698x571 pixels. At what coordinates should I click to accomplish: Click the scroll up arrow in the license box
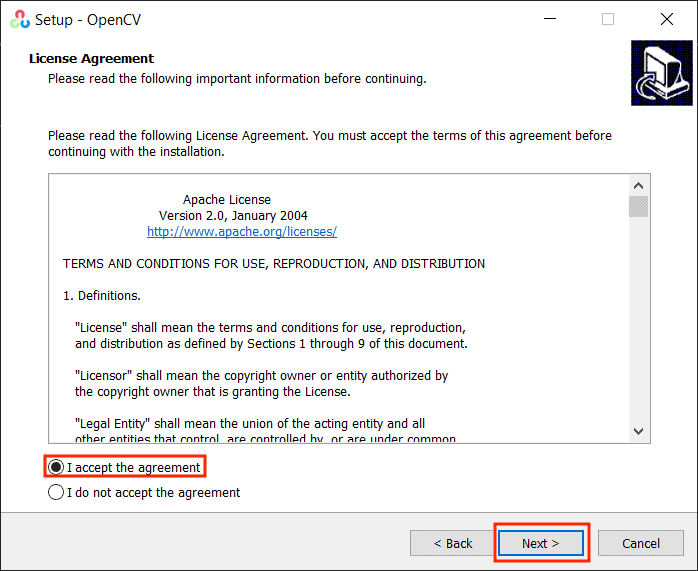tap(638, 186)
